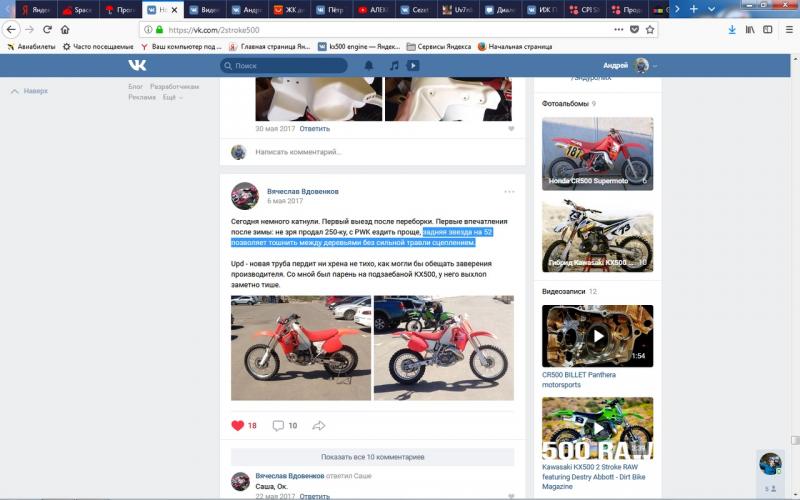800x500 pixels.
Task: Switch to the CPI tab
Action: [585, 10]
